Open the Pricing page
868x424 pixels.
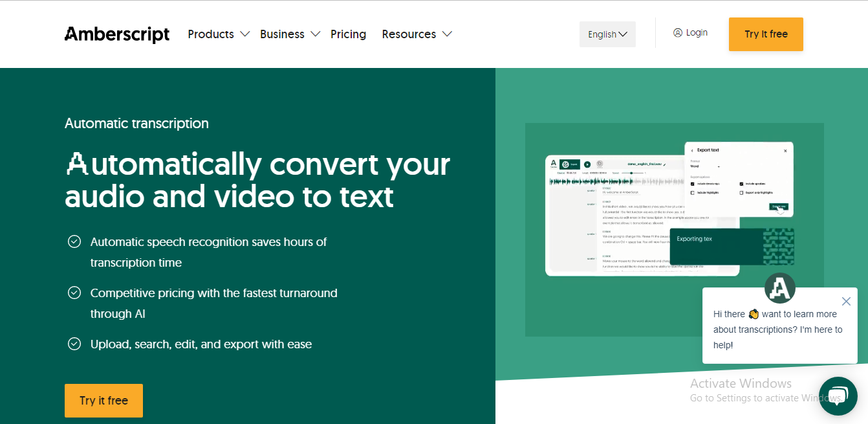coord(348,34)
